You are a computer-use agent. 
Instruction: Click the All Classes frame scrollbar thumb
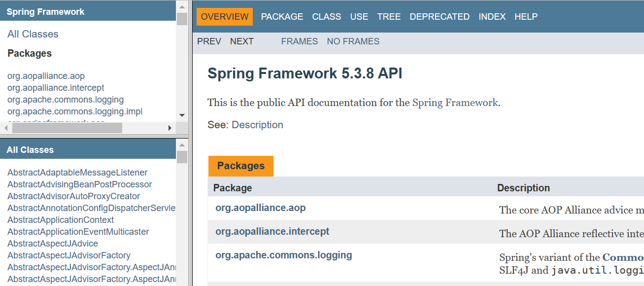click(182, 157)
